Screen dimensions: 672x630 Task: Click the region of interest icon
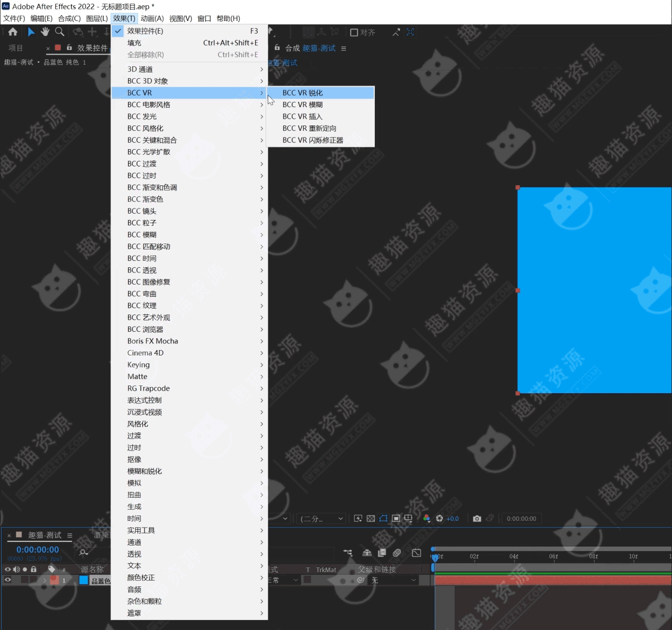(x=396, y=519)
